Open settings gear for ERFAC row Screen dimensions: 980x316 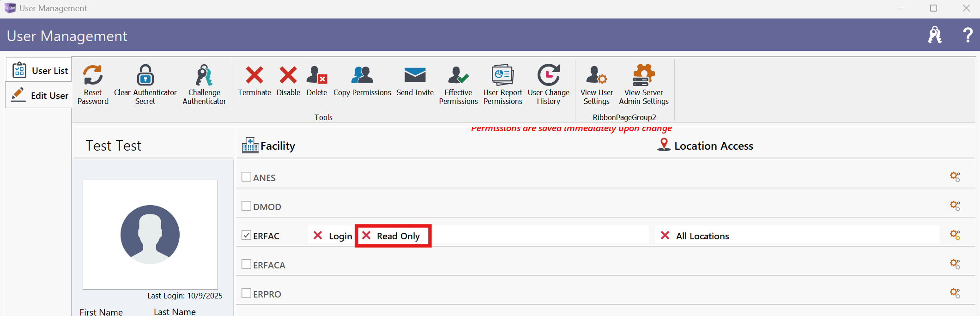click(955, 235)
